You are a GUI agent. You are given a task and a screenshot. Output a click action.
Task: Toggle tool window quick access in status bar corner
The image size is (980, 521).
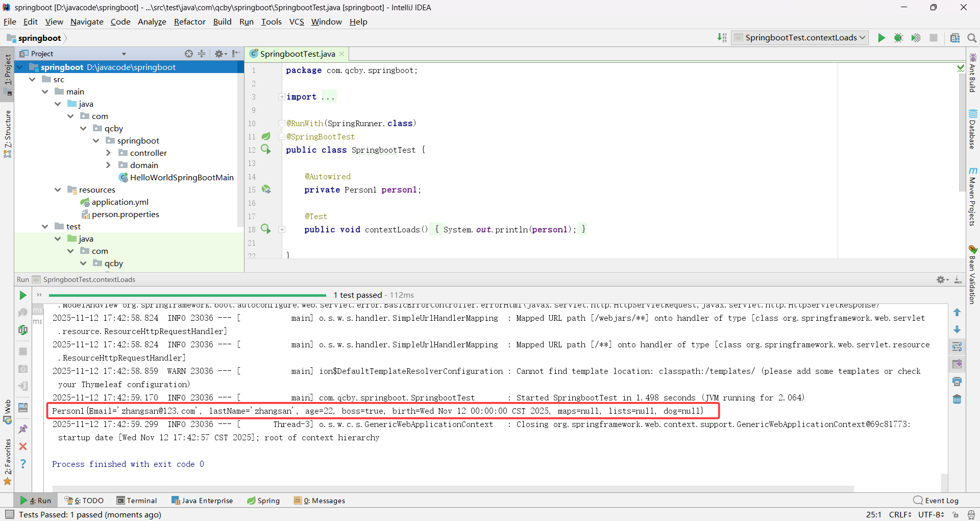(x=9, y=514)
